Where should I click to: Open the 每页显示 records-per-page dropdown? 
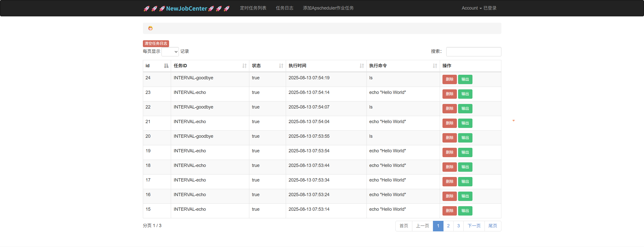click(170, 52)
